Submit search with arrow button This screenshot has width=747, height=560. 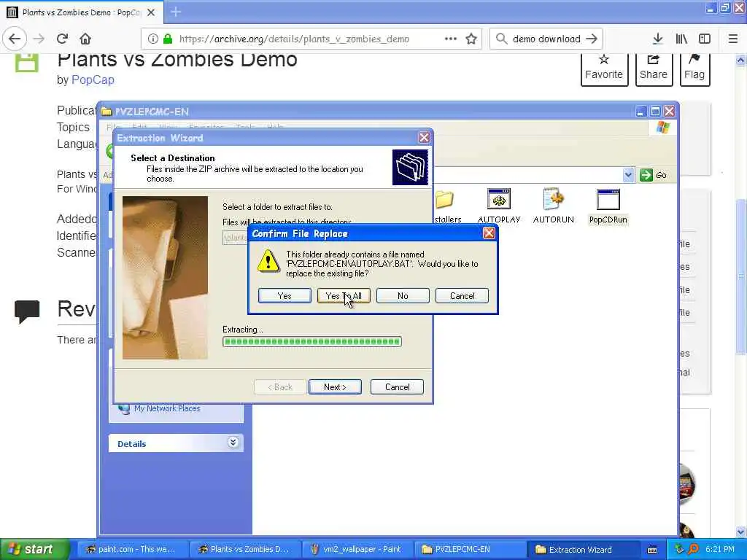[x=592, y=39]
